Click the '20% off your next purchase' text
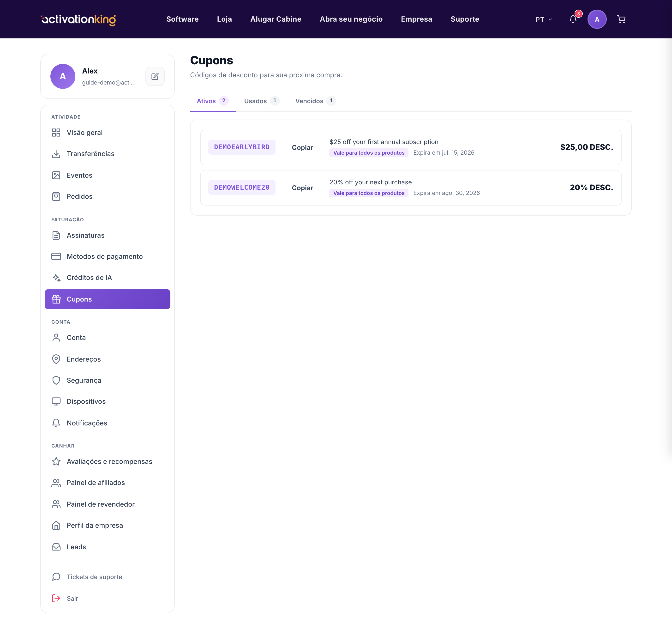 tap(371, 182)
